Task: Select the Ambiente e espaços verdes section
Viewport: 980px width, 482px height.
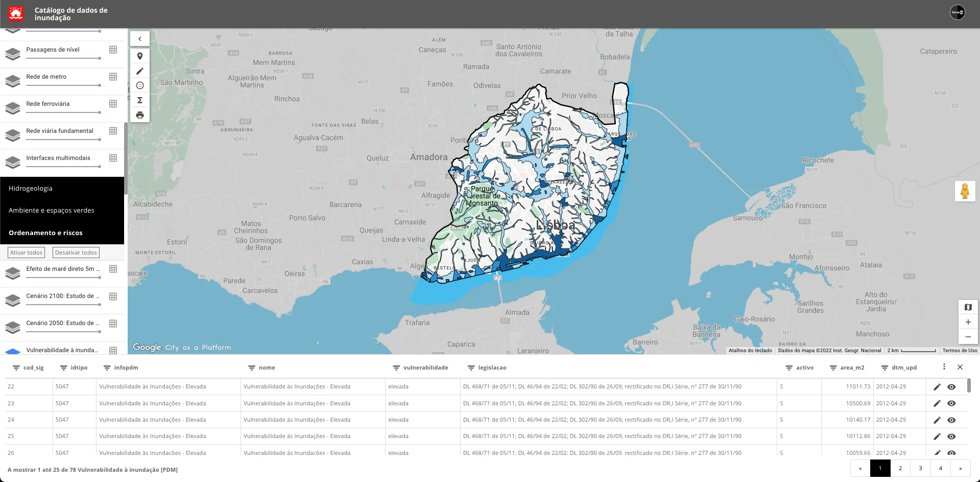Action: tap(51, 210)
